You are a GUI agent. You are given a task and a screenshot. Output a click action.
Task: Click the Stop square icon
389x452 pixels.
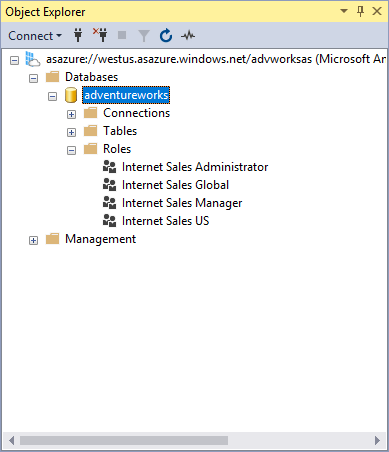pyautogui.click(x=122, y=35)
